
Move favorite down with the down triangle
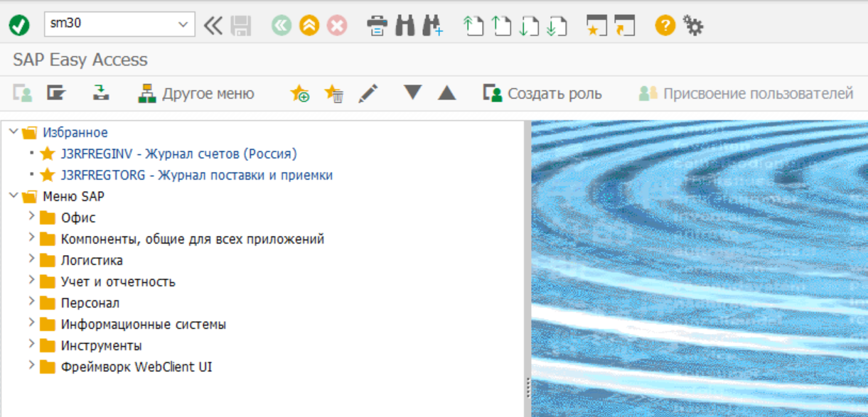(412, 93)
